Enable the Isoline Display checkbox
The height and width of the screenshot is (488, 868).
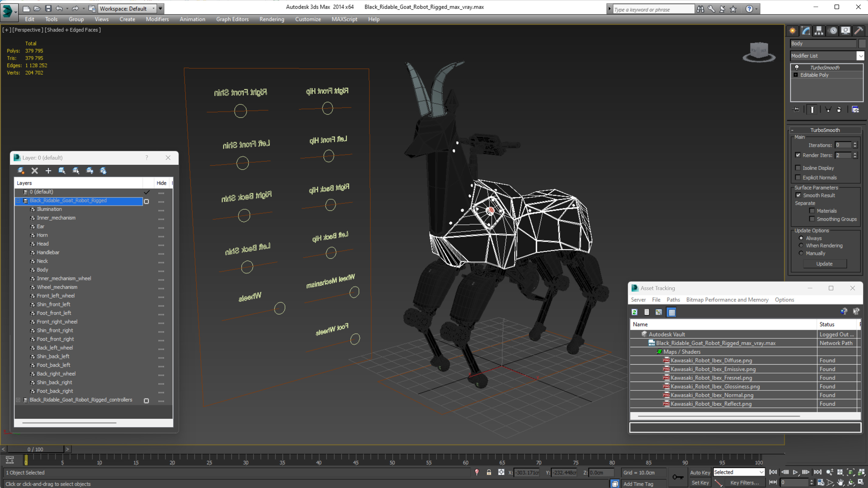click(x=798, y=168)
